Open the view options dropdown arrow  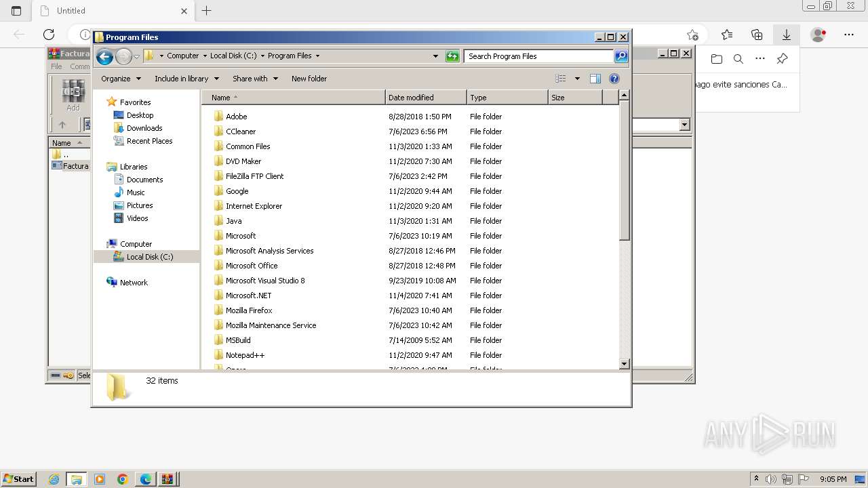[577, 79]
